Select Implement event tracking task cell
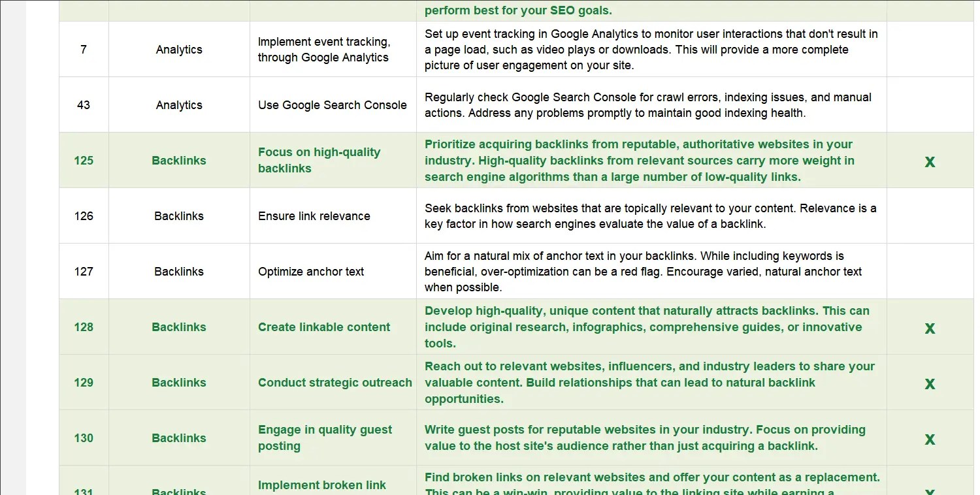This screenshot has width=980, height=495. [x=333, y=50]
